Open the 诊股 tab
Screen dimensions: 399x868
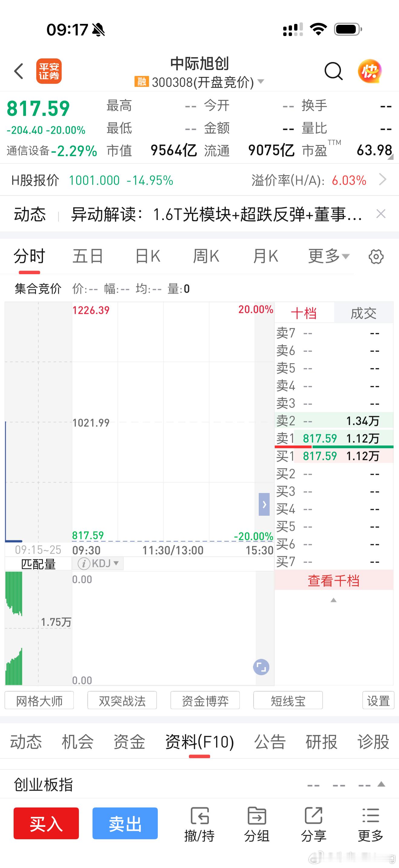pos(373,741)
